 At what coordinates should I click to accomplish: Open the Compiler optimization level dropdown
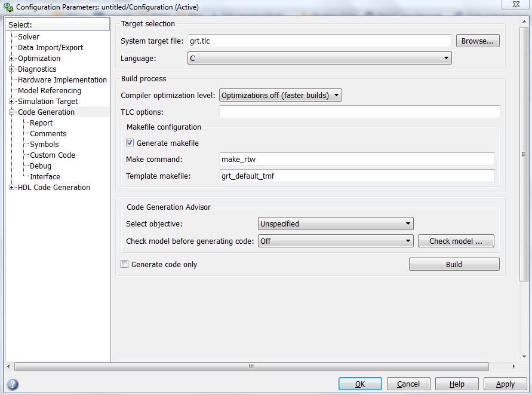tap(280, 96)
